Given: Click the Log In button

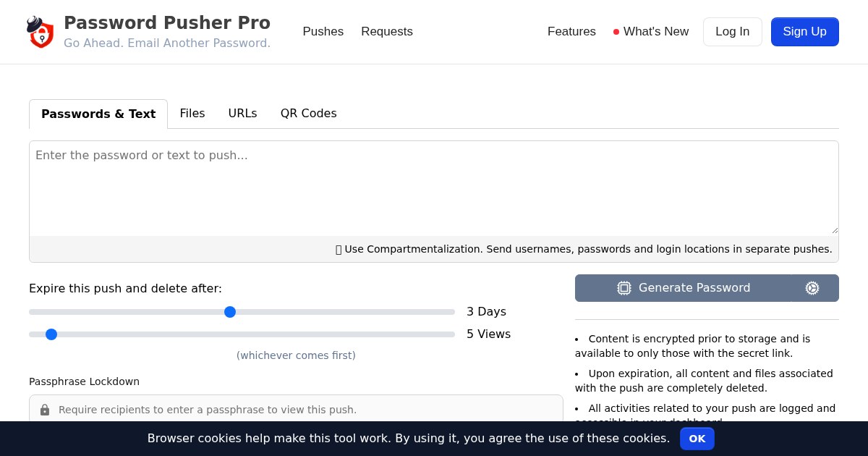Looking at the screenshot, I should (733, 32).
